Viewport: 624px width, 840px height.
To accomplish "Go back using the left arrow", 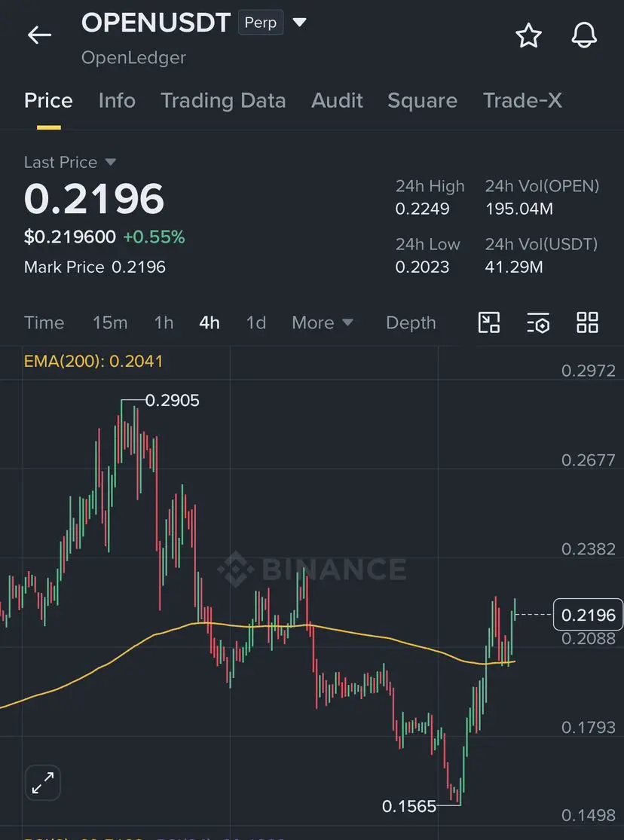I will pos(39,35).
